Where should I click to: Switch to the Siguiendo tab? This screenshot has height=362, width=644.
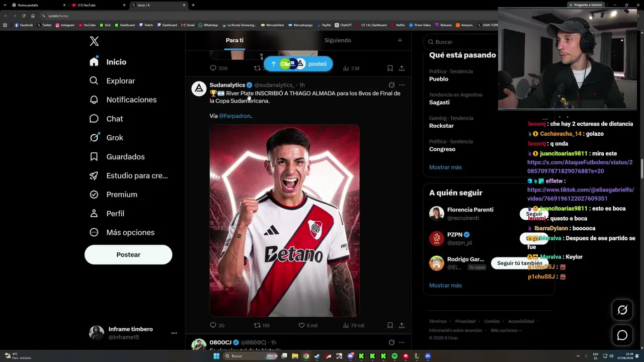click(x=338, y=40)
